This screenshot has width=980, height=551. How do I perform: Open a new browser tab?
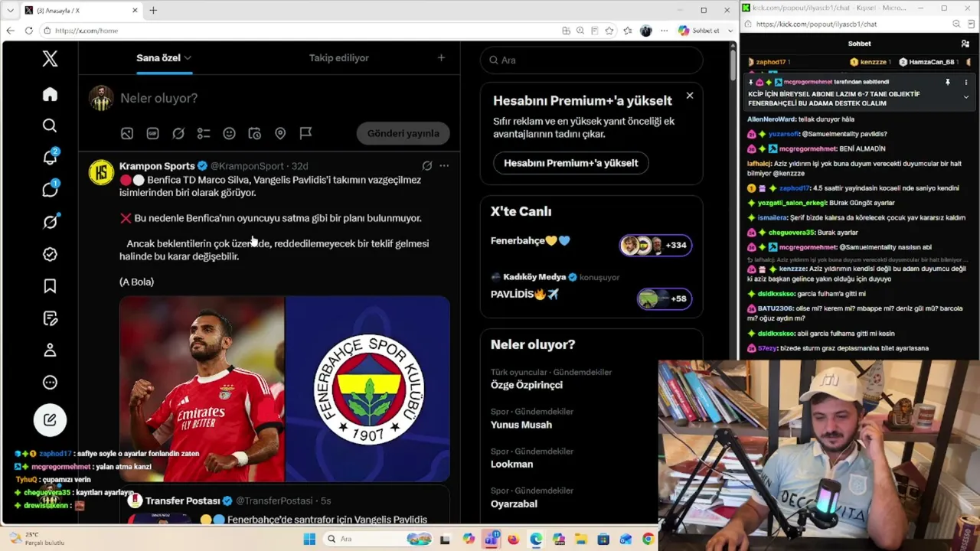click(x=153, y=10)
